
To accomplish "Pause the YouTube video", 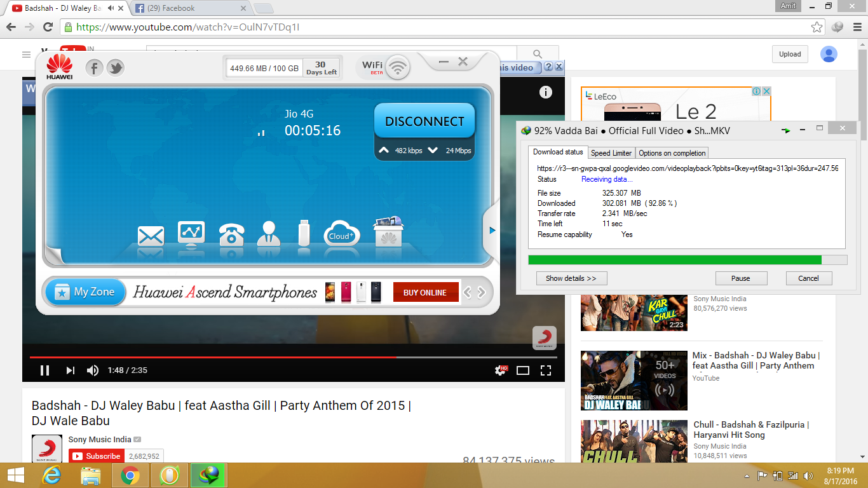I will tap(45, 370).
